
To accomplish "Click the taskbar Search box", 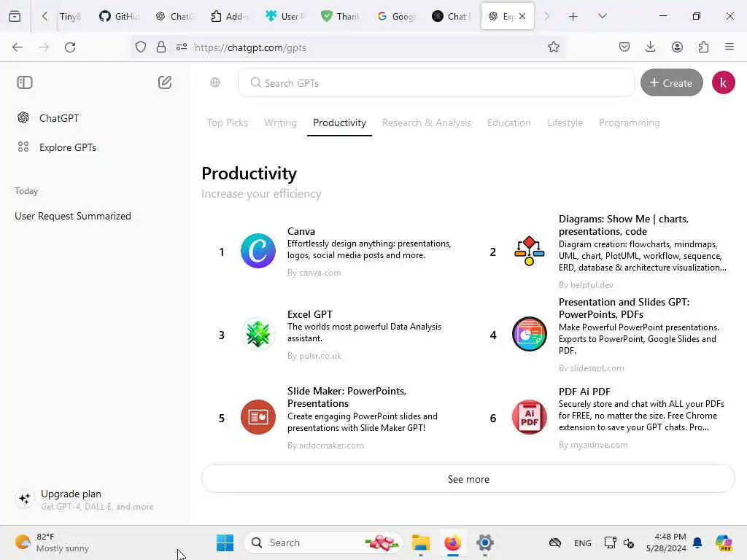I will point(324,542).
